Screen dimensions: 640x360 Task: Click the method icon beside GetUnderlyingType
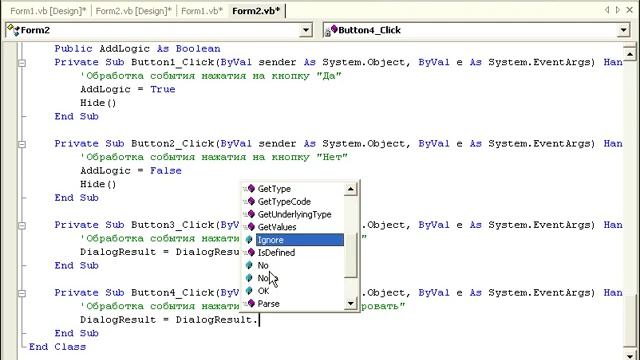(x=250, y=214)
